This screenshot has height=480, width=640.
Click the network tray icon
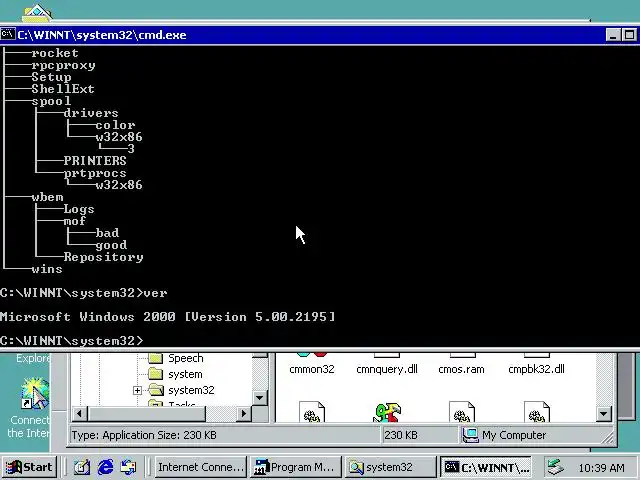(555, 467)
